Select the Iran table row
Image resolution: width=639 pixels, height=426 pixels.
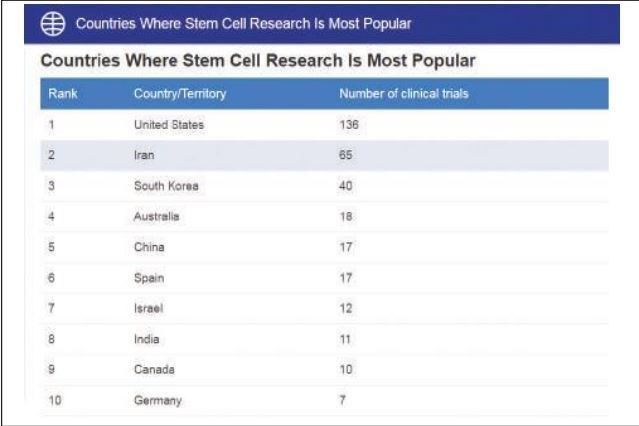pyautogui.click(x=144, y=155)
